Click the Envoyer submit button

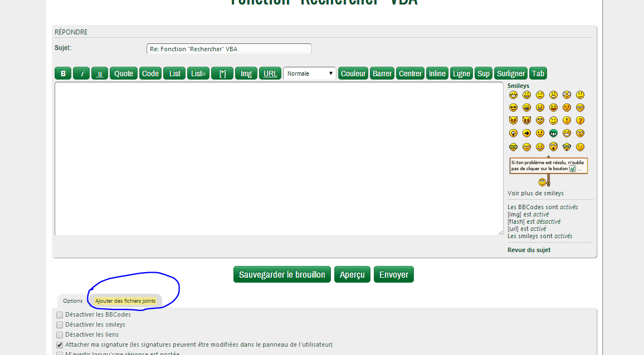(394, 274)
